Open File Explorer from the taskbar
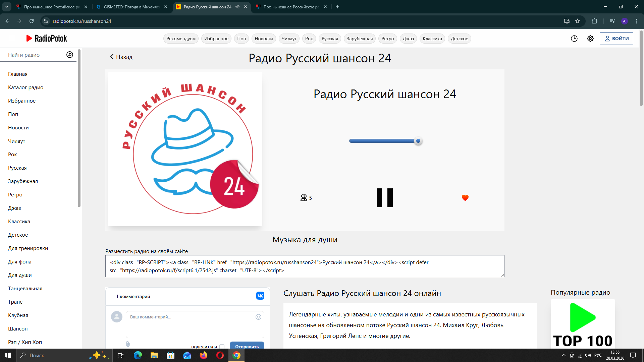Viewport: 644px width, 362px height. 154,355
